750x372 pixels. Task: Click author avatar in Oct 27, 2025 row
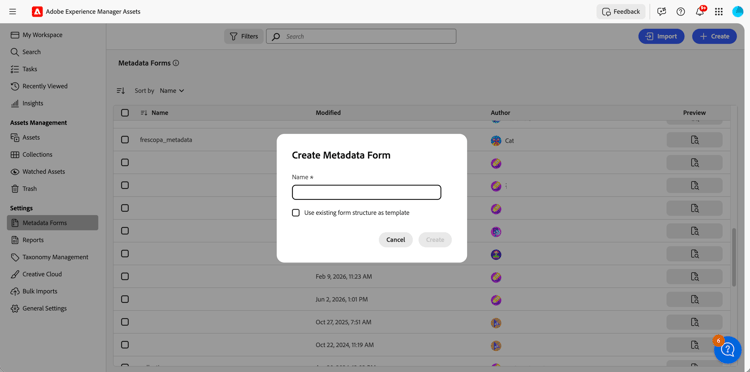(496, 323)
